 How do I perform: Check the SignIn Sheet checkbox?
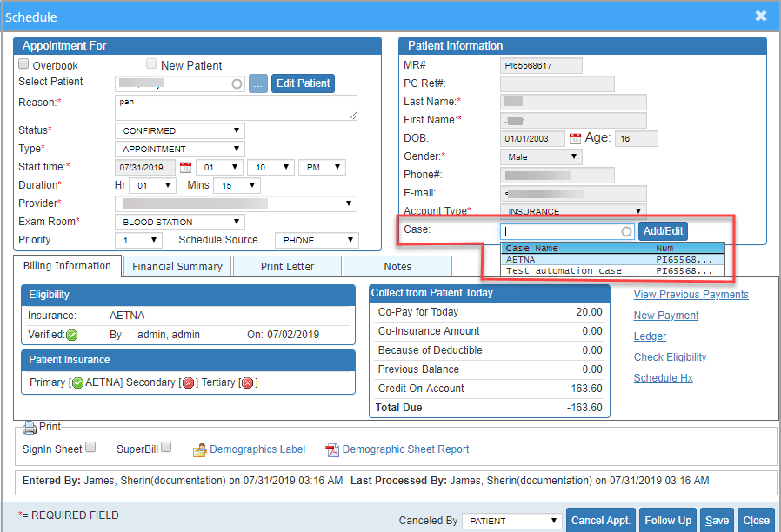90,448
